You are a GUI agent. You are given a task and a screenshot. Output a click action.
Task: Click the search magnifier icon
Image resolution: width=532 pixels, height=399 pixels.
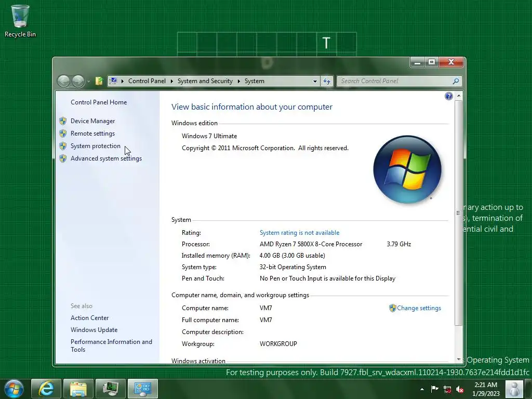[x=456, y=81]
